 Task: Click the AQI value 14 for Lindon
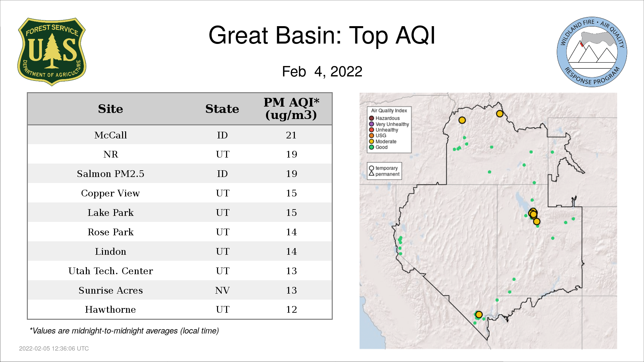(x=291, y=251)
